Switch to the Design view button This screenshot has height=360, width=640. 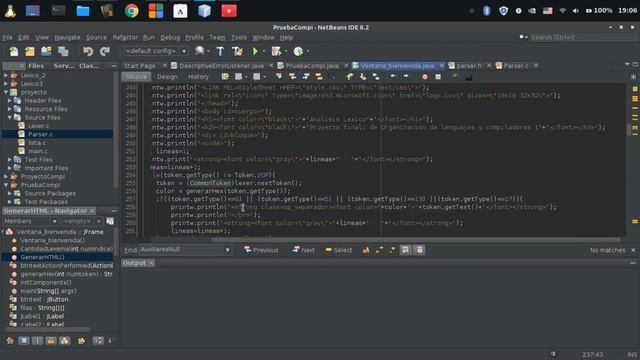click(x=167, y=77)
